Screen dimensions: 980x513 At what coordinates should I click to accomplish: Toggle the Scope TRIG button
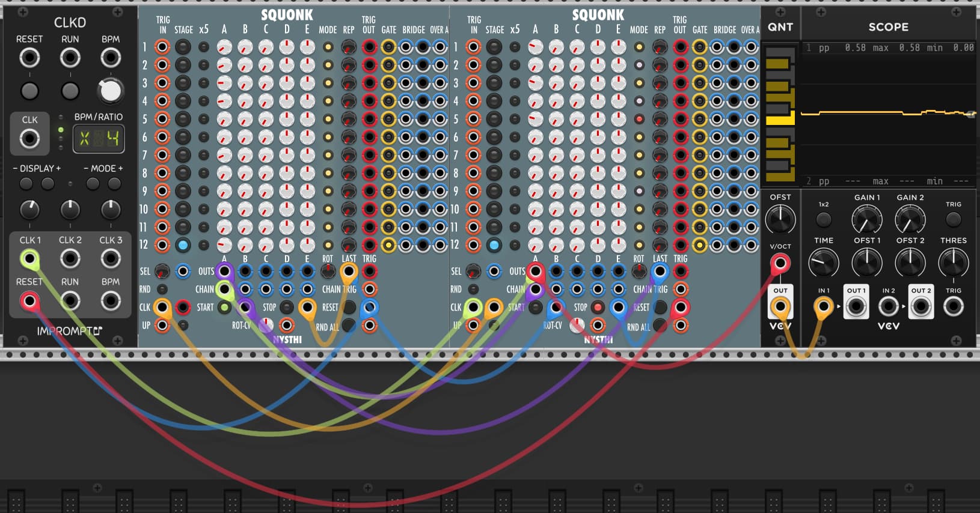pos(953,220)
